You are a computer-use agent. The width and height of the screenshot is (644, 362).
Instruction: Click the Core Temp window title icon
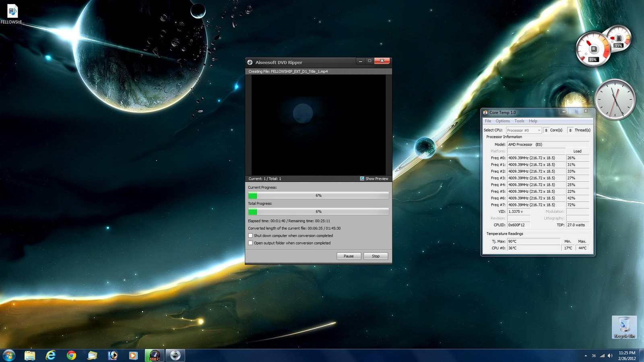point(486,112)
